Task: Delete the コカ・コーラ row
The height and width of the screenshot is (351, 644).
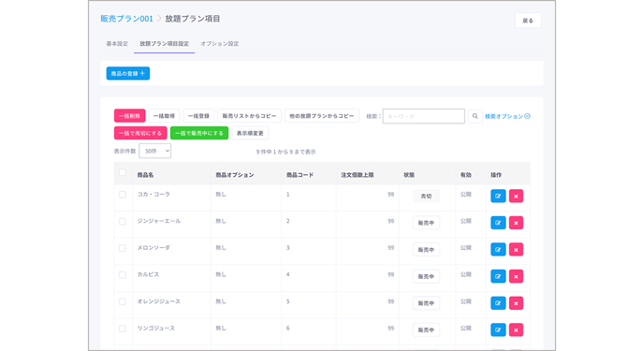Action: coord(516,196)
